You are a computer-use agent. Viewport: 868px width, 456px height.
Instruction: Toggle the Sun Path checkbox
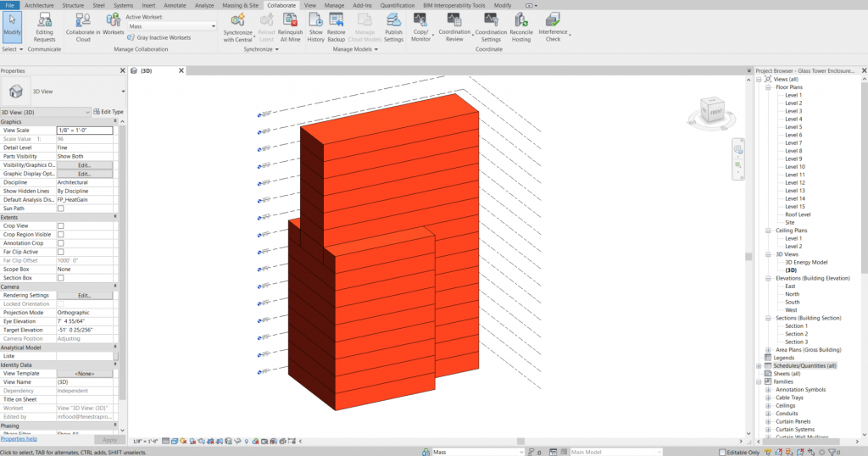[61, 209]
